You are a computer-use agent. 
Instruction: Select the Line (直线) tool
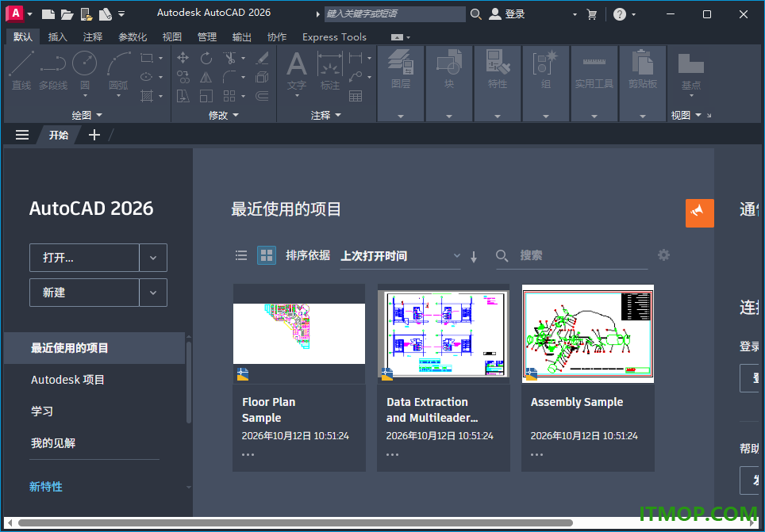pyautogui.click(x=21, y=71)
